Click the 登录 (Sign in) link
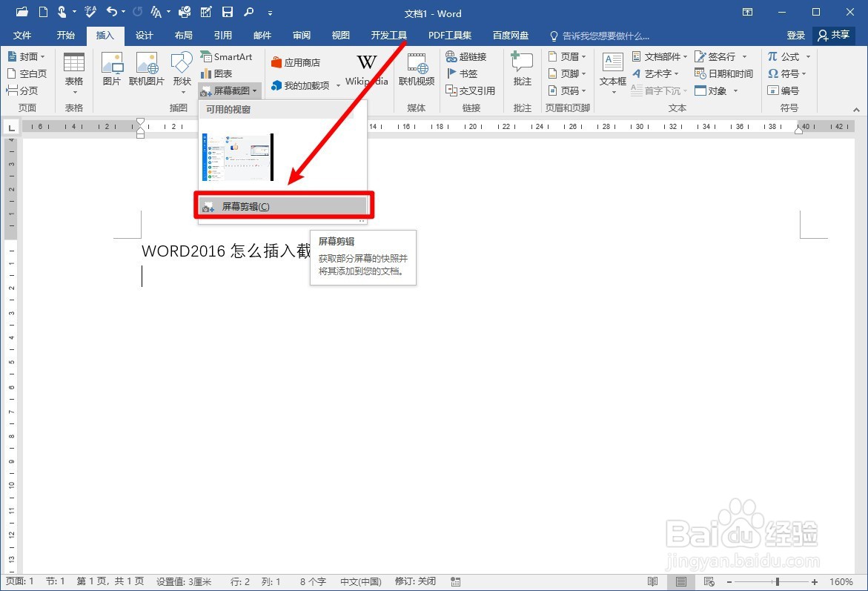The height and width of the screenshot is (591, 868). tap(795, 35)
